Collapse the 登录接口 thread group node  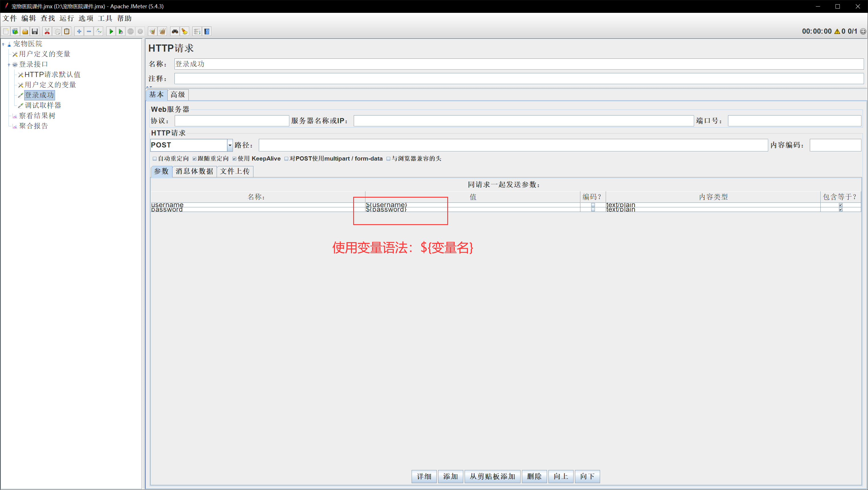tap(9, 64)
